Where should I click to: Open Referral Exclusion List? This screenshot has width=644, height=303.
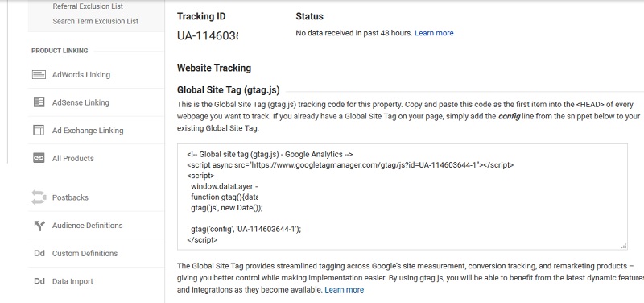(x=88, y=6)
